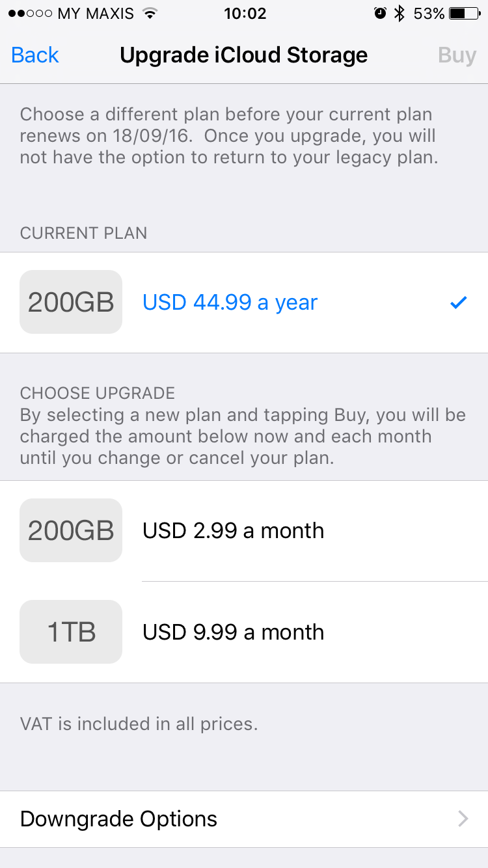The height and width of the screenshot is (868, 488).
Task: Choose the 1TB USD 9.99 a month plan
Action: [244, 632]
